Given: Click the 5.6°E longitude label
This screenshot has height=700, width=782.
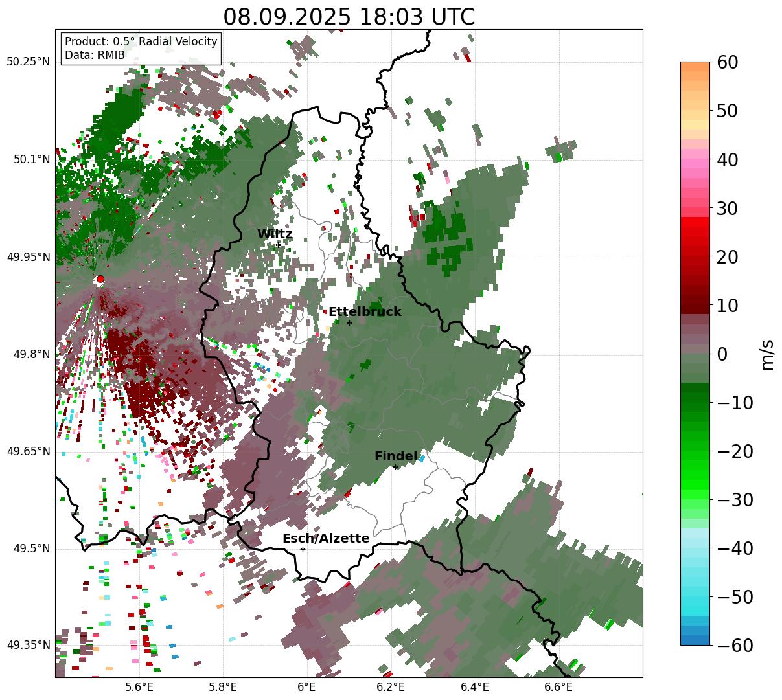Looking at the screenshot, I should 139,687.
